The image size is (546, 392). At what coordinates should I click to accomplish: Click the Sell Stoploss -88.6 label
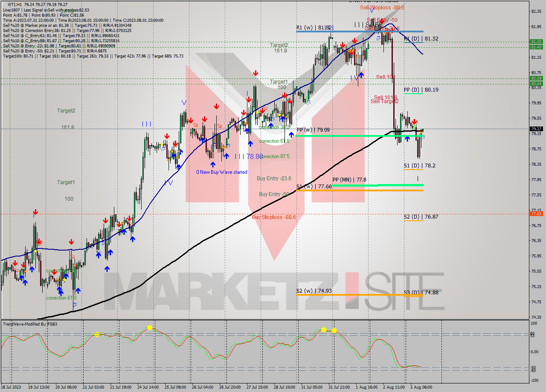click(x=382, y=8)
